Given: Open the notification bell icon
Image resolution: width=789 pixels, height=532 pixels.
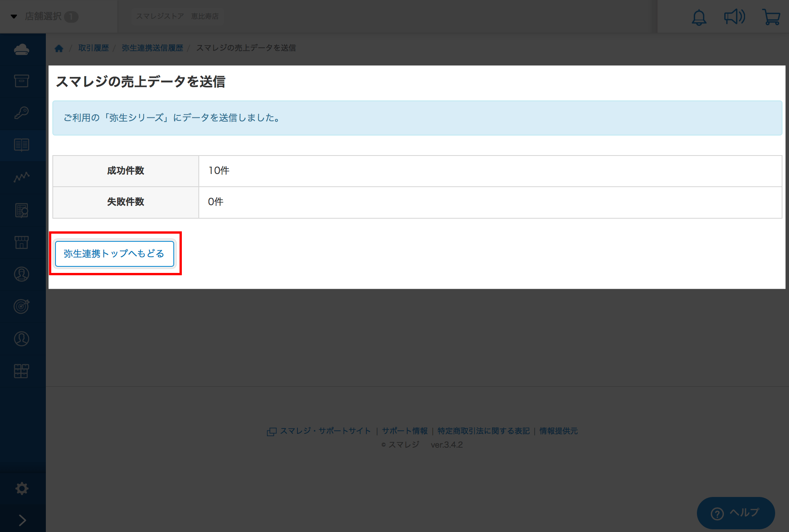Looking at the screenshot, I should pos(699,17).
